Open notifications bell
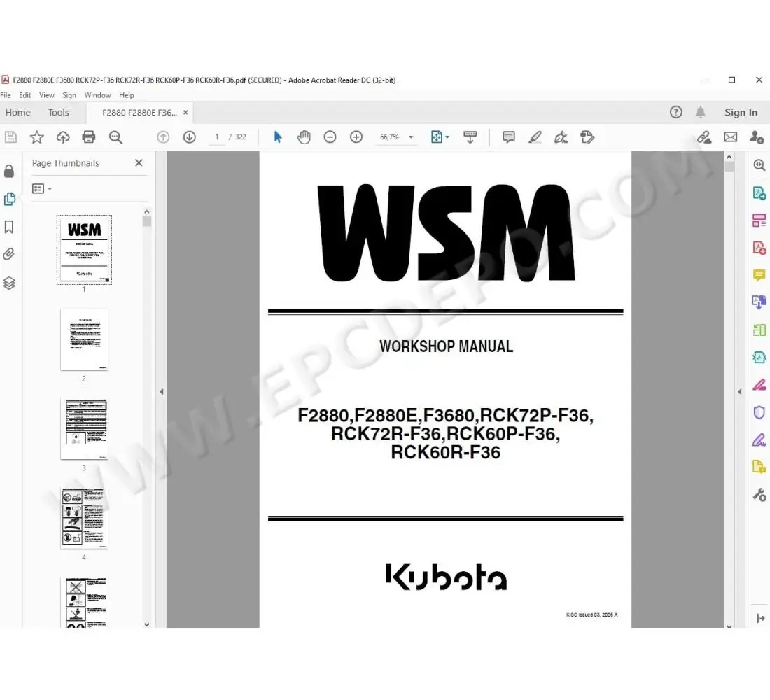This screenshot has width=770, height=700. (x=701, y=112)
